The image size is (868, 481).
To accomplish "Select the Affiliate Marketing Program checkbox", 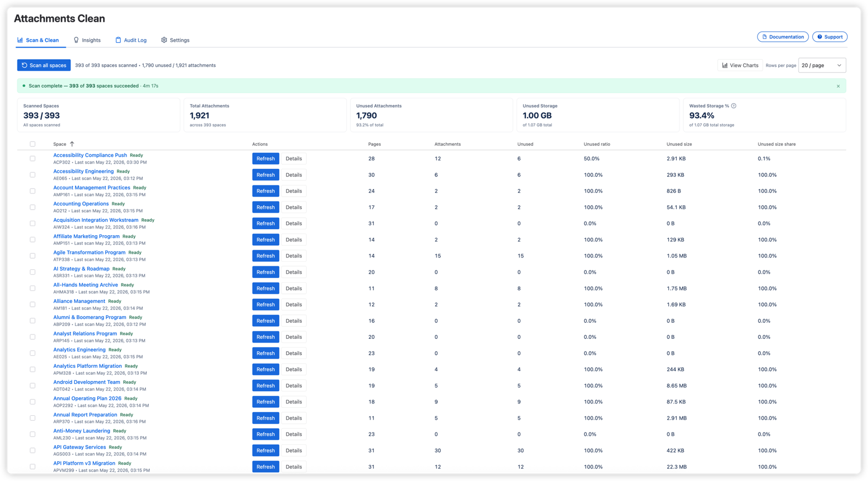I will click(x=33, y=239).
